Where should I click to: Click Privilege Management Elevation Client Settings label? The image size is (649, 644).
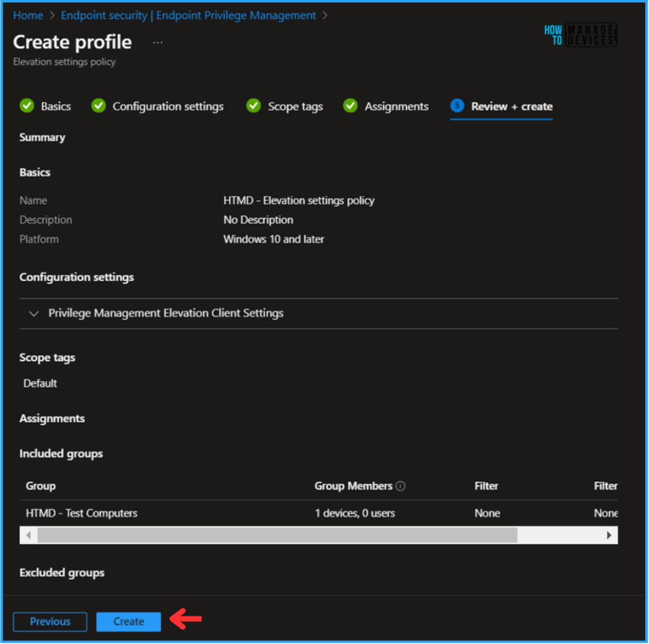click(165, 313)
